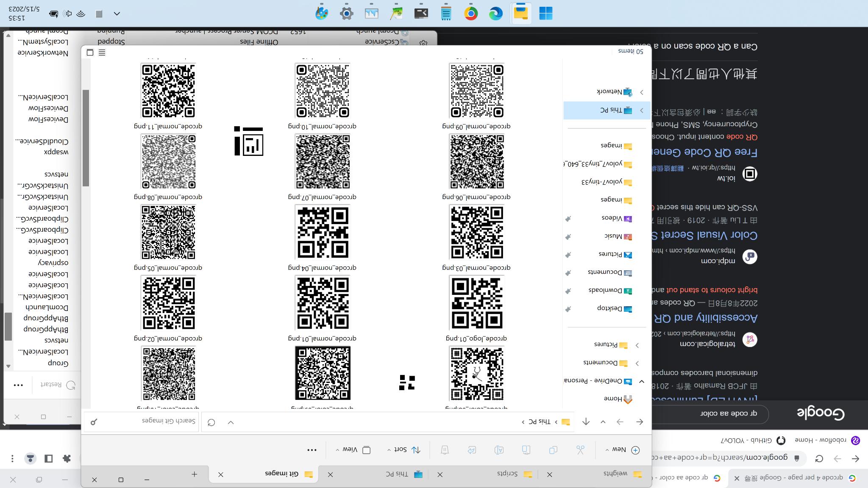Switch Explorer to large thumbnails view
The image size is (868, 488).
pyautogui.click(x=90, y=53)
